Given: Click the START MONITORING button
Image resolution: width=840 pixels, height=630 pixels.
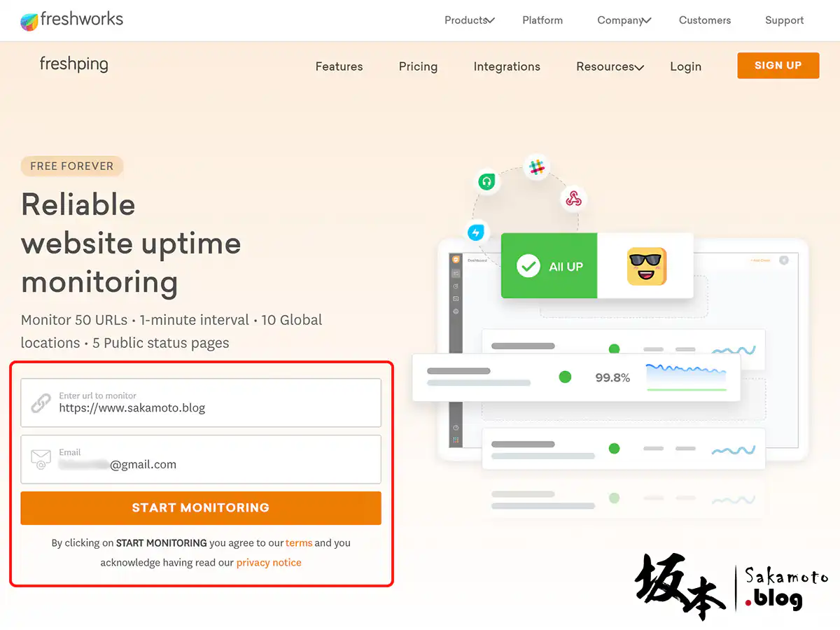Looking at the screenshot, I should 201,508.
